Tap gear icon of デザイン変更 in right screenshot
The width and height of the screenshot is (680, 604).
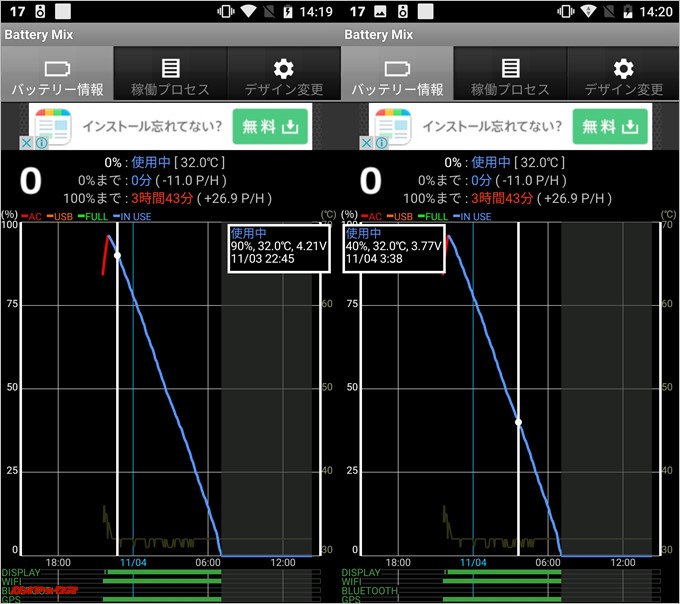pyautogui.click(x=623, y=68)
